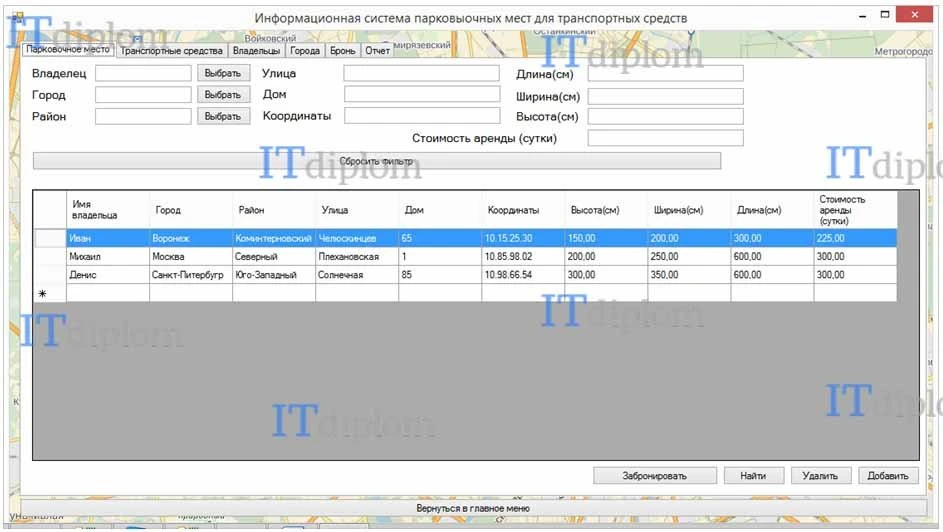Click the Москва city cell

pos(191,256)
